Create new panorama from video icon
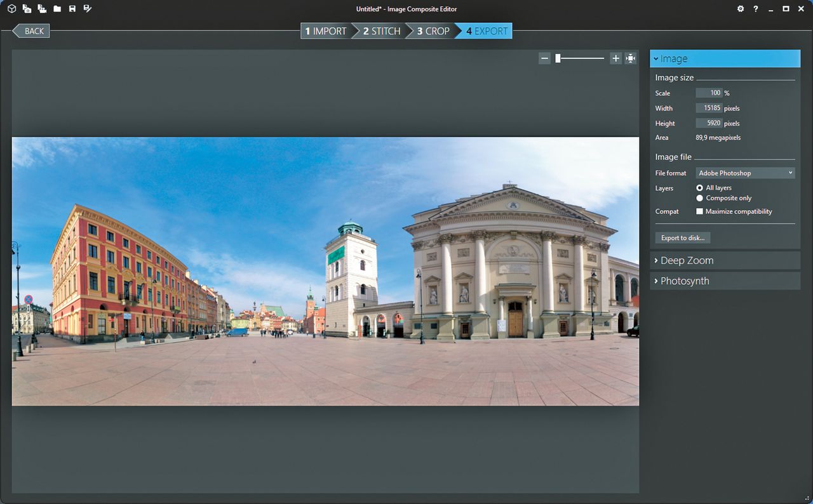Image resolution: width=813 pixels, height=504 pixels. [42, 8]
